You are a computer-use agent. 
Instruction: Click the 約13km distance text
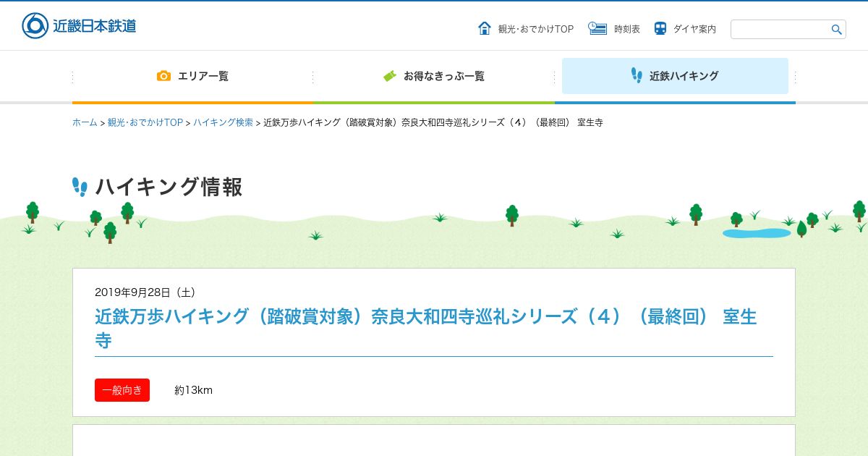[193, 390]
